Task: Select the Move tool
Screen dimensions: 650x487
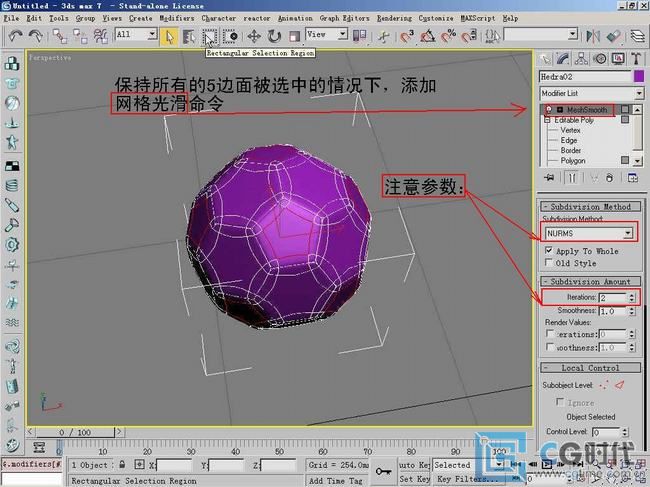Action: tap(254, 36)
